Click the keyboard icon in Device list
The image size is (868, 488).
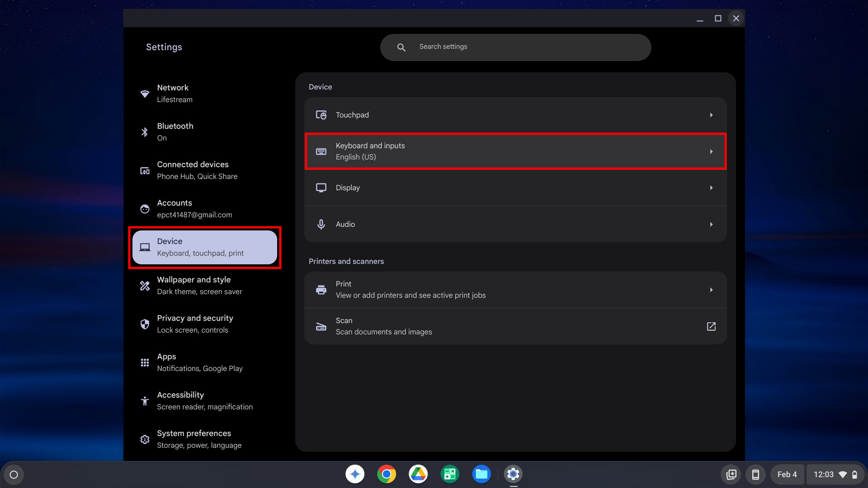(x=321, y=151)
